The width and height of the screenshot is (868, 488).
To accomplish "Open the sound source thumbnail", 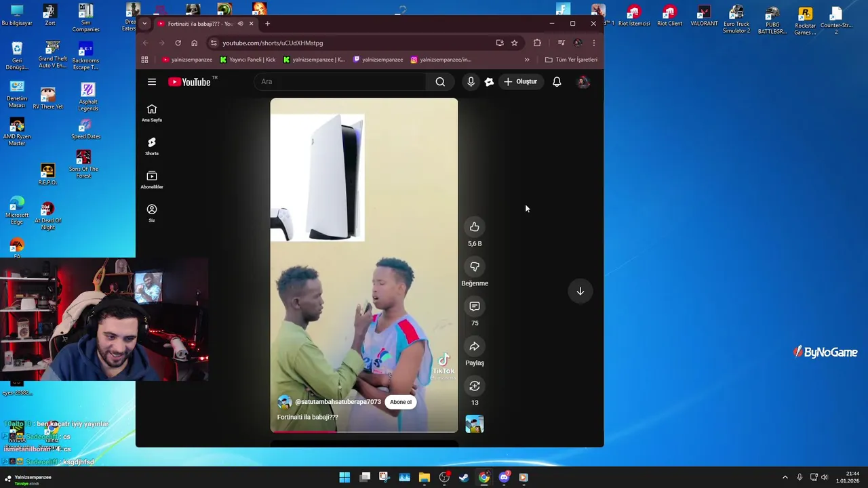I will pyautogui.click(x=475, y=424).
